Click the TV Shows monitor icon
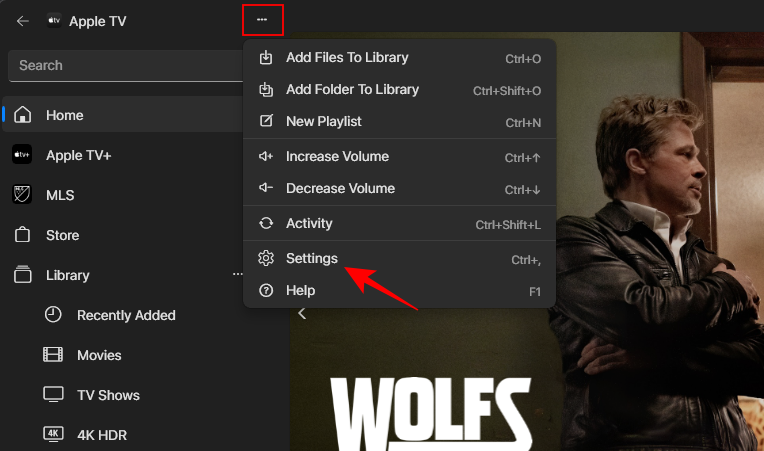The width and height of the screenshot is (764, 451). [53, 395]
